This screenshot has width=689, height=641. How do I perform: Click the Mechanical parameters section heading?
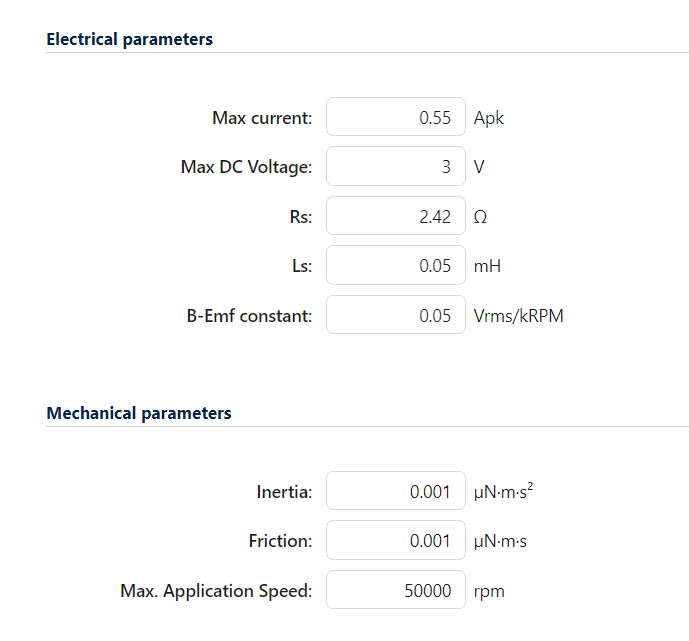(x=139, y=413)
